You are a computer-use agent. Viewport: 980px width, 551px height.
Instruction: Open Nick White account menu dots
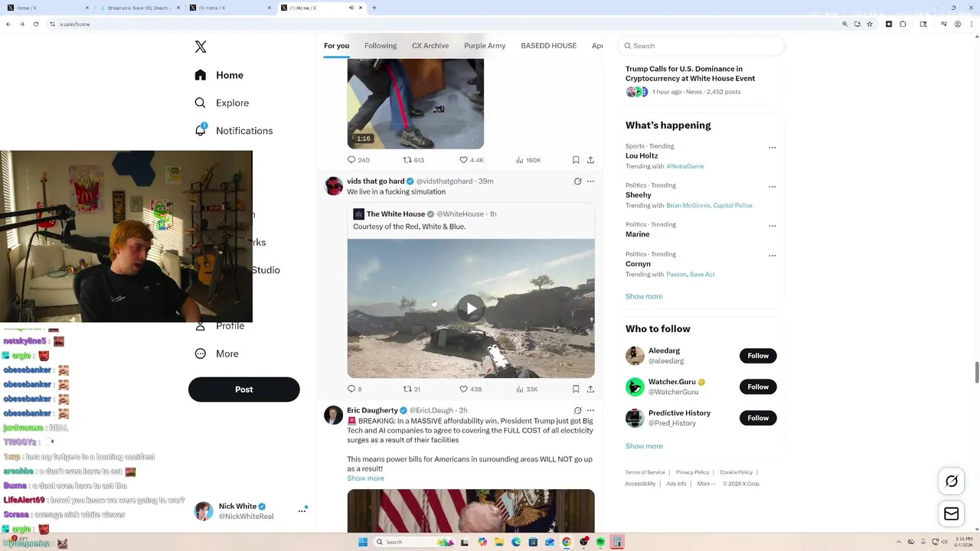[302, 510]
